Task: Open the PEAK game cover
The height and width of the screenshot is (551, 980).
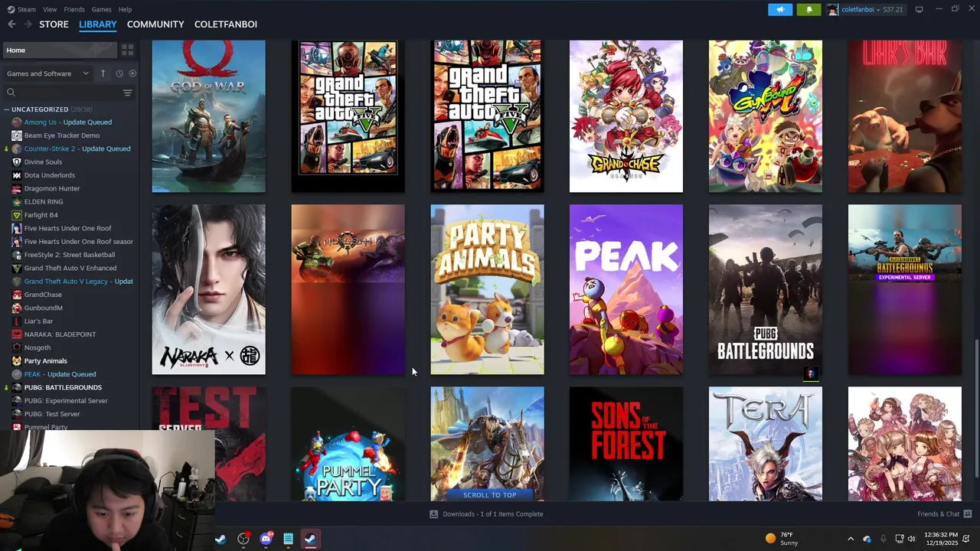Action: click(626, 290)
